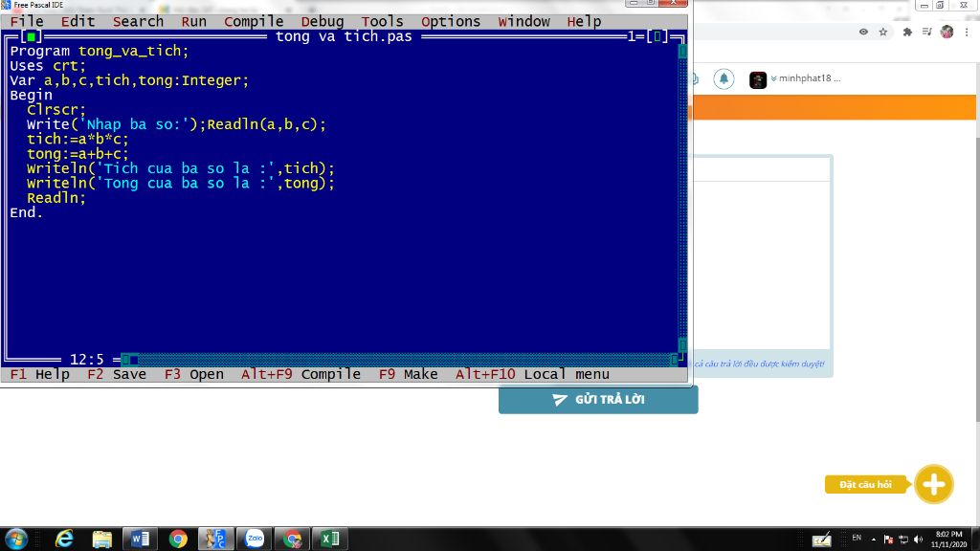This screenshot has width=980, height=551.
Task: Click the 'Clrscr;' line
Action: click(56, 109)
